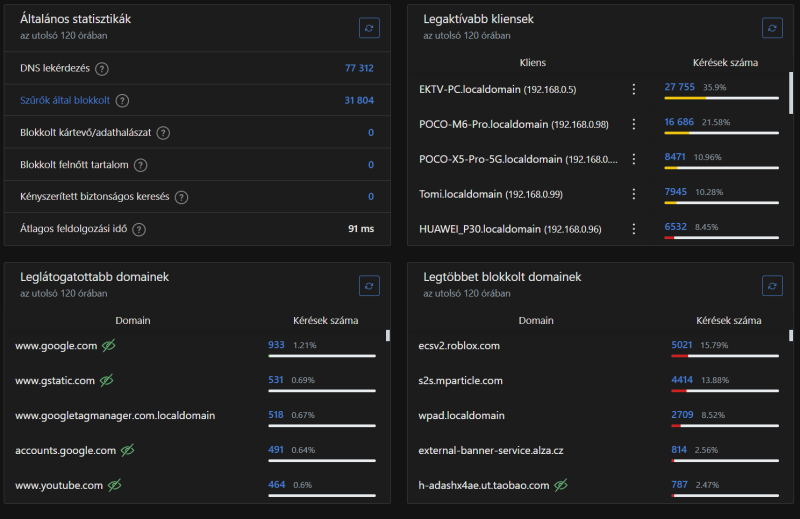Image resolution: width=800 pixels, height=519 pixels.
Task: Refresh the Legtöbbet blokkolt domainek panel
Action: [772, 285]
